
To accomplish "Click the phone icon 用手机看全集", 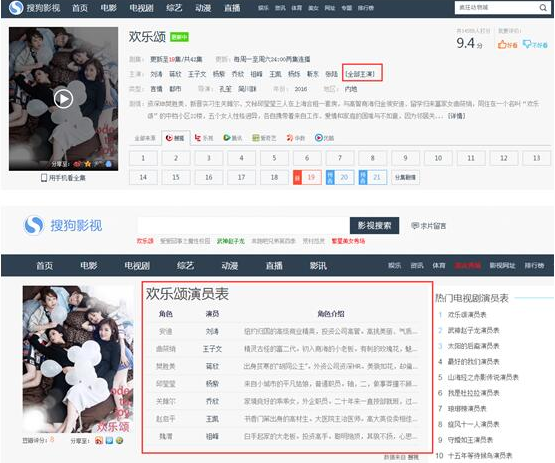I will tap(44, 178).
